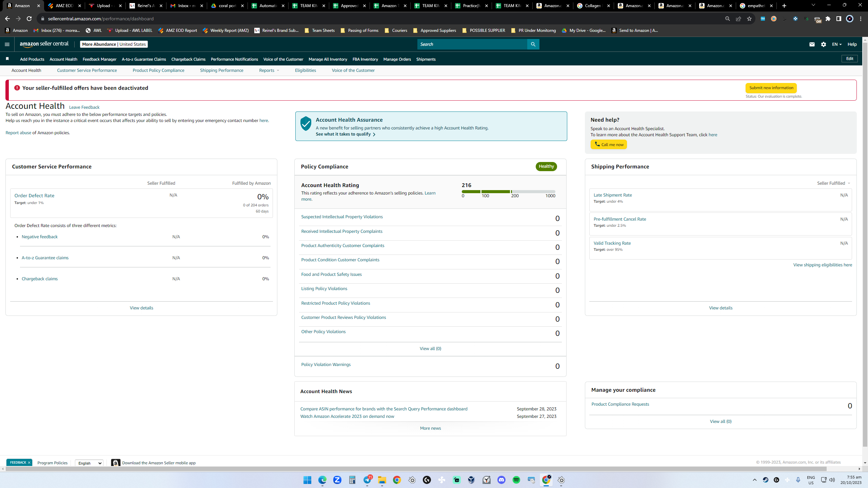Expand See what it takes to qualify
This screenshot has width=868, height=488.
click(346, 134)
